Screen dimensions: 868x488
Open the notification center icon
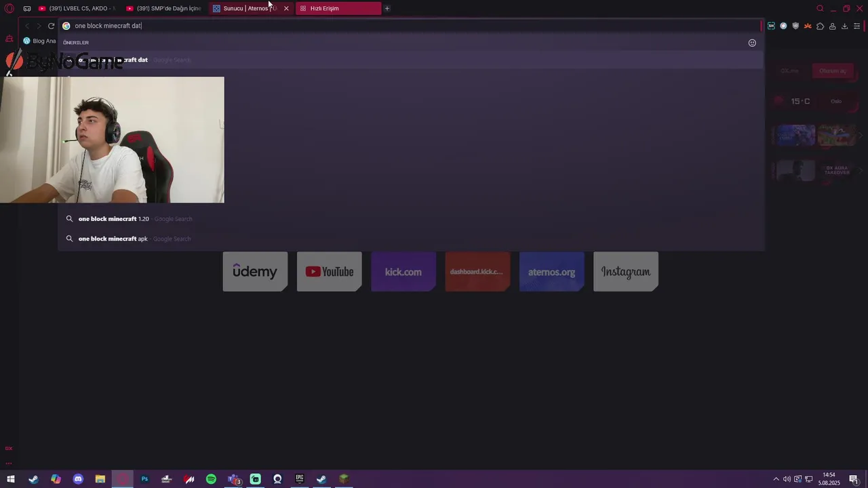(x=854, y=479)
